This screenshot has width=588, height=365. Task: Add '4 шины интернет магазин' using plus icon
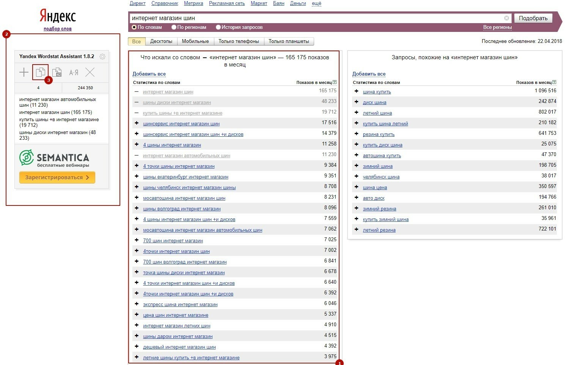pyautogui.click(x=137, y=144)
